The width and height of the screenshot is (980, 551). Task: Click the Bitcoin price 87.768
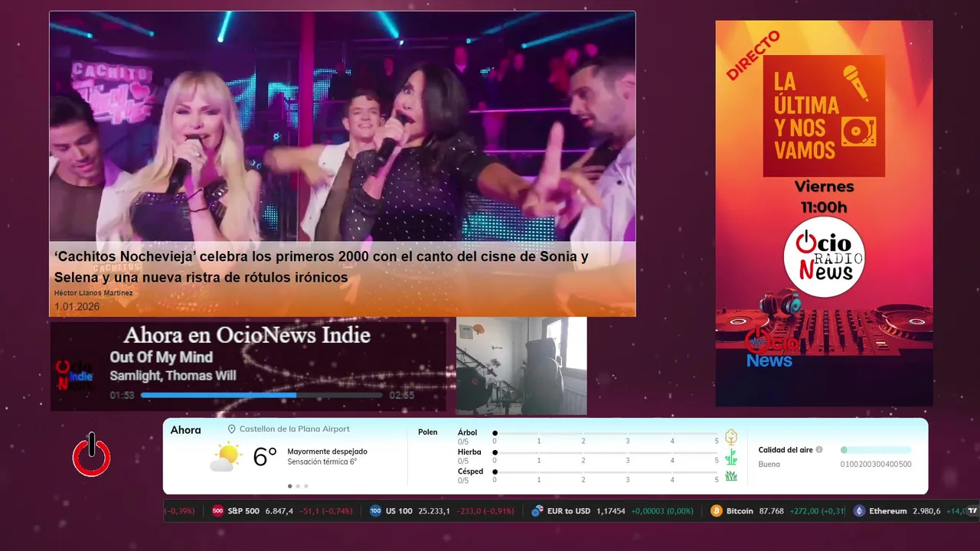[x=771, y=510]
